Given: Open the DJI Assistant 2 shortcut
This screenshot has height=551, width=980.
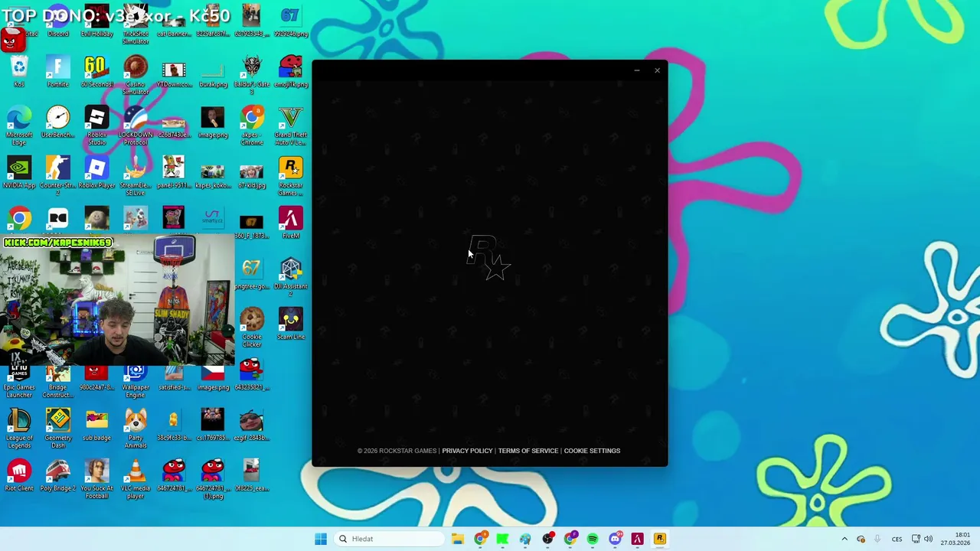Looking at the screenshot, I should [x=291, y=277].
